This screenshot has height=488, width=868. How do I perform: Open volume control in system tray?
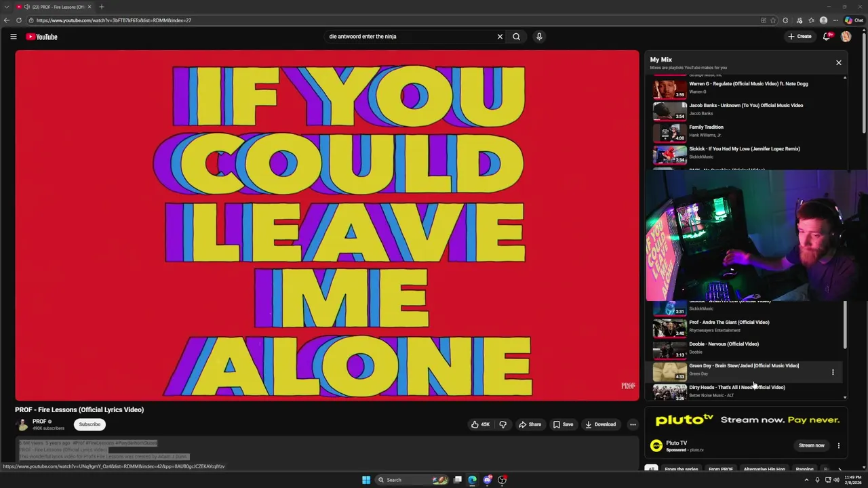836,480
